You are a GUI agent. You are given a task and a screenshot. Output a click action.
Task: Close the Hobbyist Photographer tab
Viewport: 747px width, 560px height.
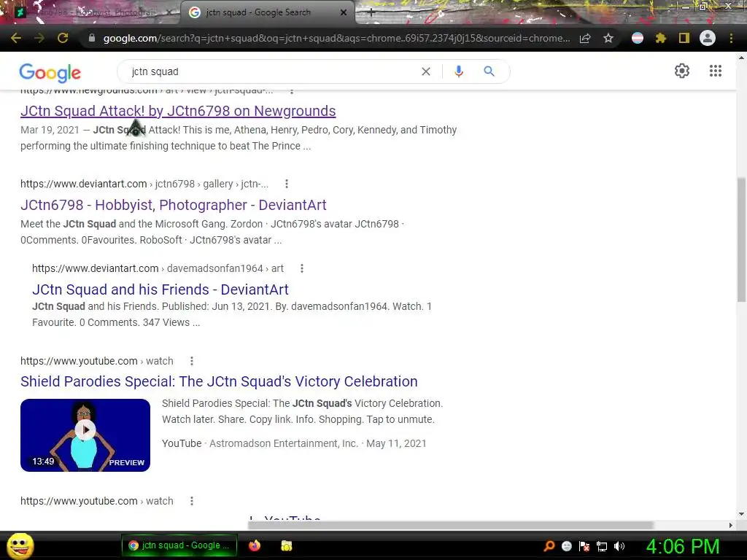point(169,13)
